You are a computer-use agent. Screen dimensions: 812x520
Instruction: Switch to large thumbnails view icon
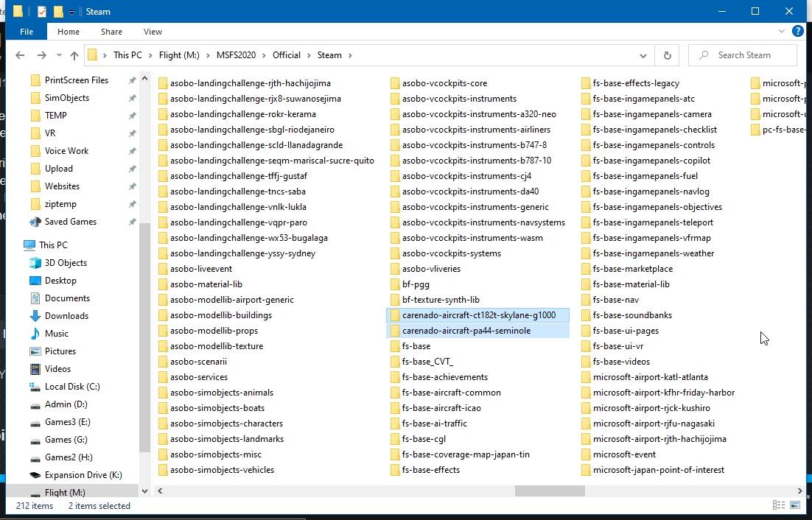pyautogui.click(x=795, y=505)
